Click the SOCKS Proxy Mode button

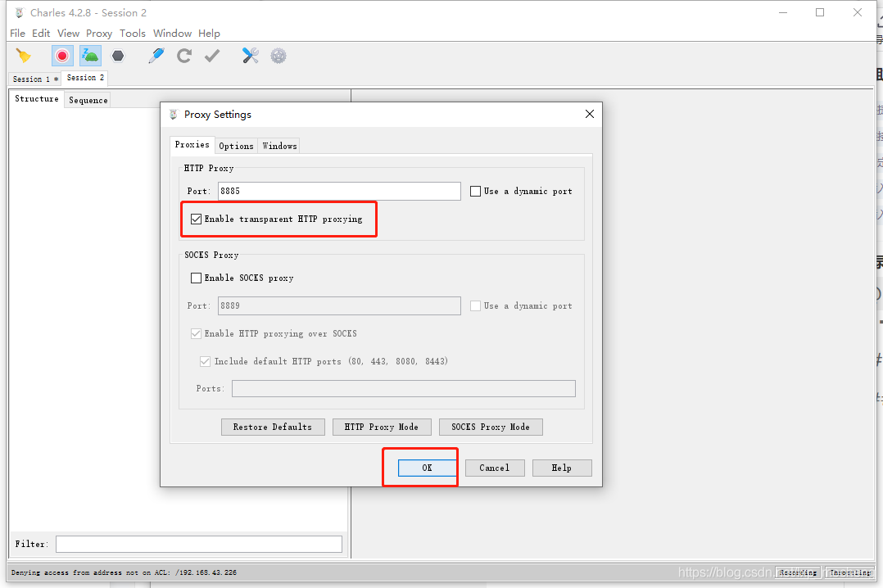click(x=491, y=427)
